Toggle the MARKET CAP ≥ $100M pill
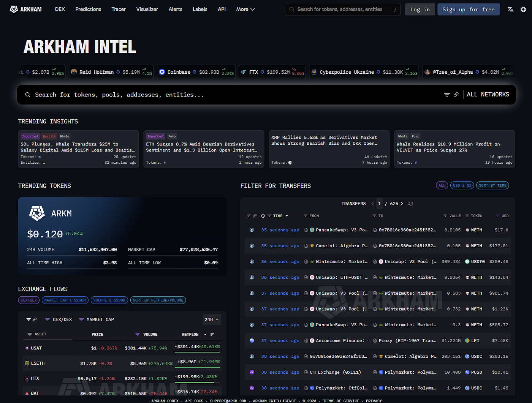Viewport: 532px width, 403px height. tap(65, 300)
